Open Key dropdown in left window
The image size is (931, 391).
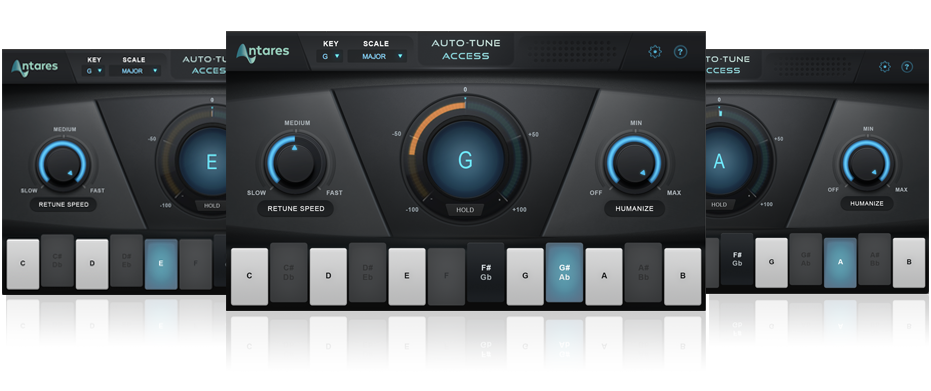[x=93, y=71]
